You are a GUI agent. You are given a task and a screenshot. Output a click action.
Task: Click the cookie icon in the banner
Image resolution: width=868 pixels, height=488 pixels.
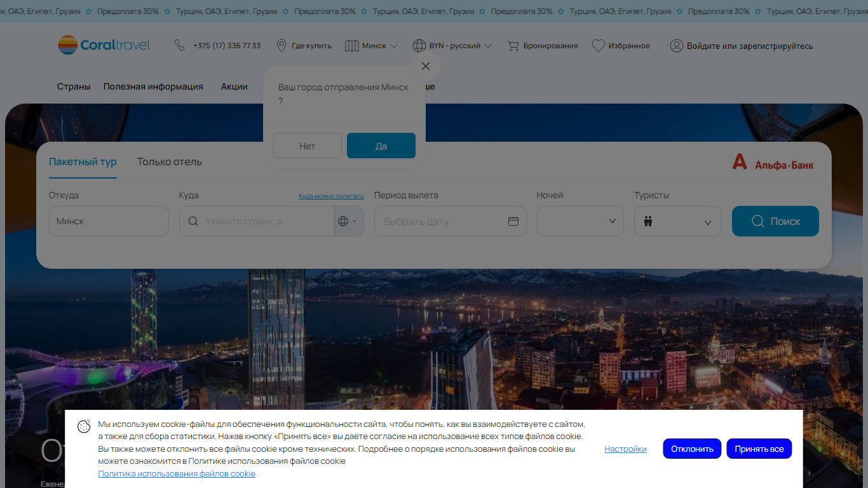click(84, 426)
